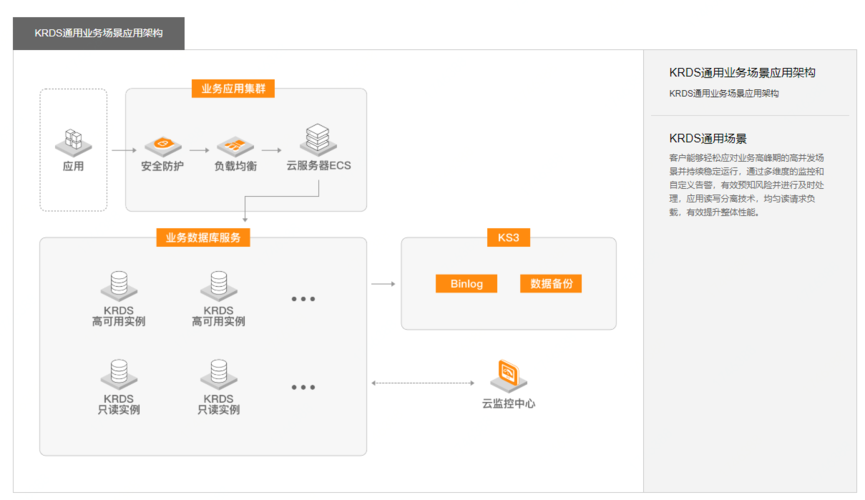Click the orange Binlog button
This screenshot has width=865, height=500.
pos(466,284)
